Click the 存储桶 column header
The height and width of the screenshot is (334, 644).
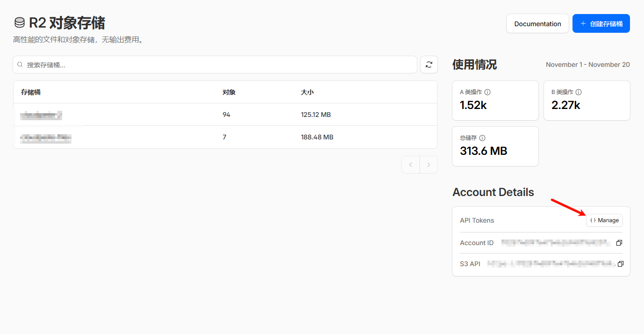point(31,92)
